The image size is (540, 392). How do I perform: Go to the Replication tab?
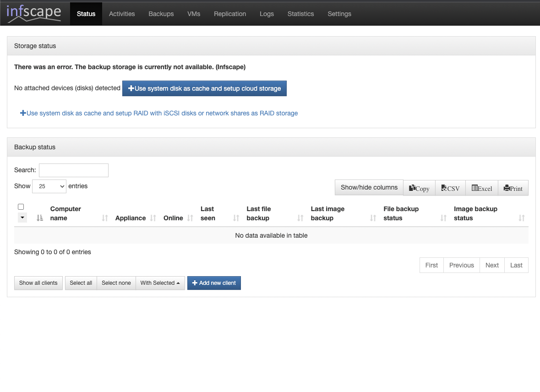click(x=230, y=14)
